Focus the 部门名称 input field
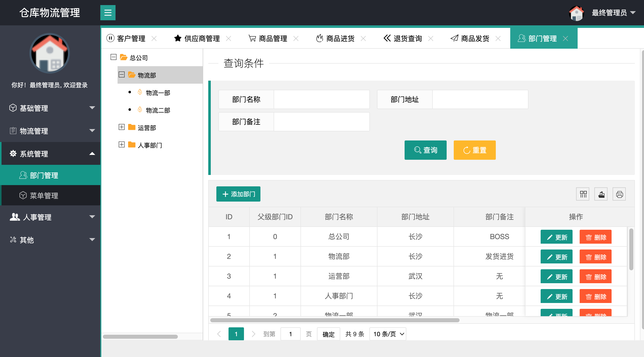This screenshot has width=644, height=357. pyautogui.click(x=321, y=99)
